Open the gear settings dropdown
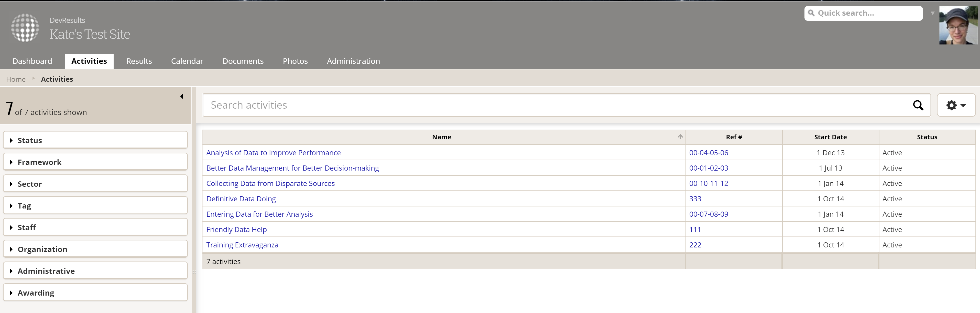 (x=956, y=105)
